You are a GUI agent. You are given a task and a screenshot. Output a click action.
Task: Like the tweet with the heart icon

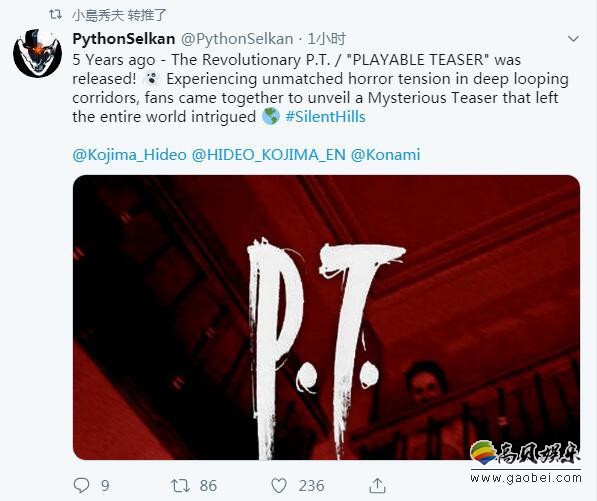pos(279,485)
